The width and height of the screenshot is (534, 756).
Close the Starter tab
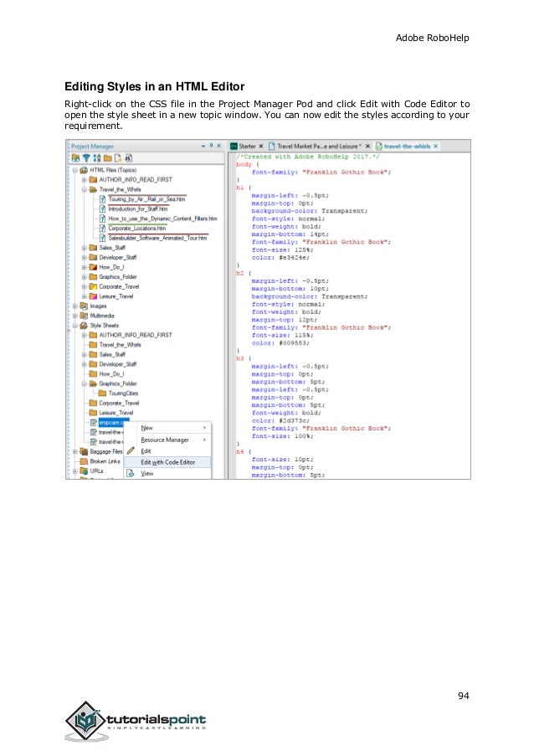click(261, 146)
